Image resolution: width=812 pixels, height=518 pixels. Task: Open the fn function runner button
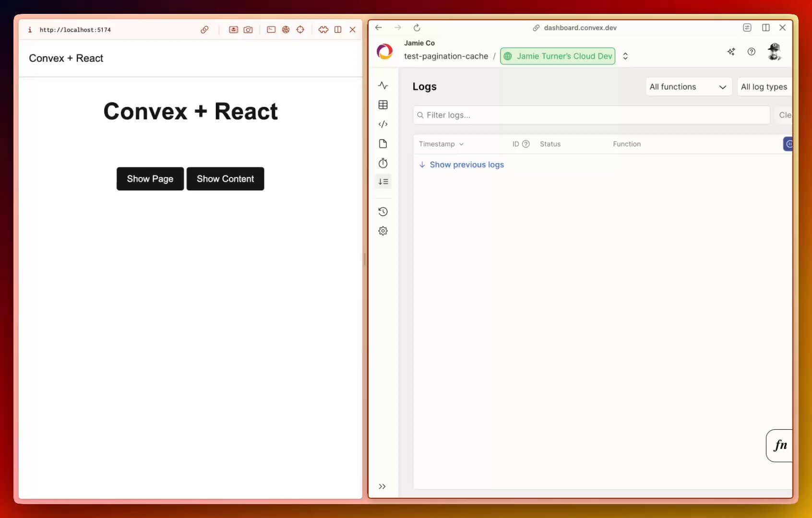(x=780, y=446)
